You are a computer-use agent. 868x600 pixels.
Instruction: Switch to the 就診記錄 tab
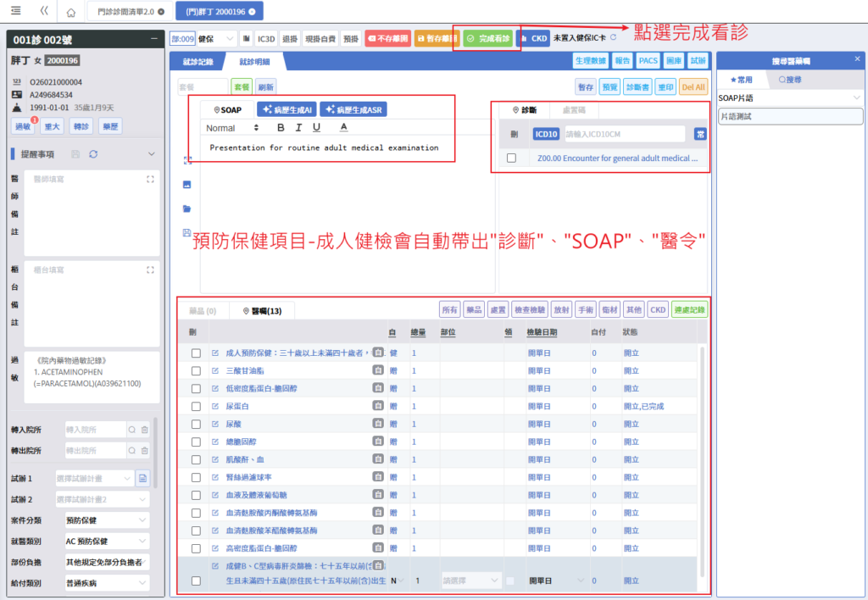198,61
